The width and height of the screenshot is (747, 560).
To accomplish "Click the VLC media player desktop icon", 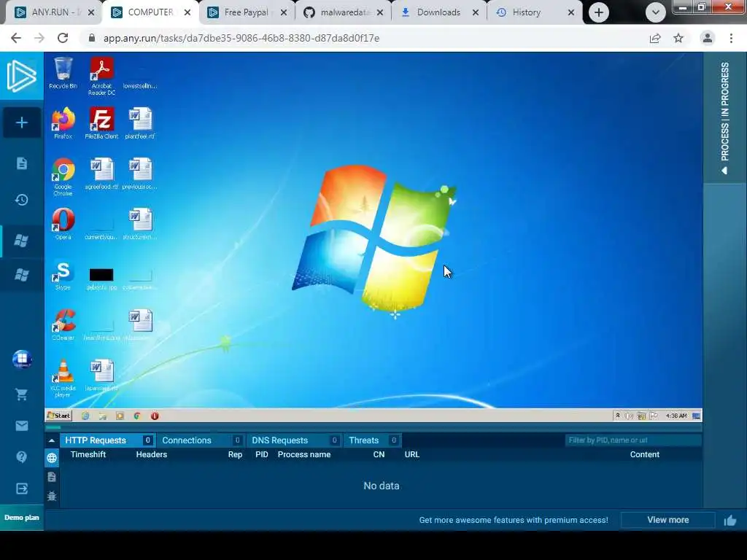I will (x=63, y=378).
